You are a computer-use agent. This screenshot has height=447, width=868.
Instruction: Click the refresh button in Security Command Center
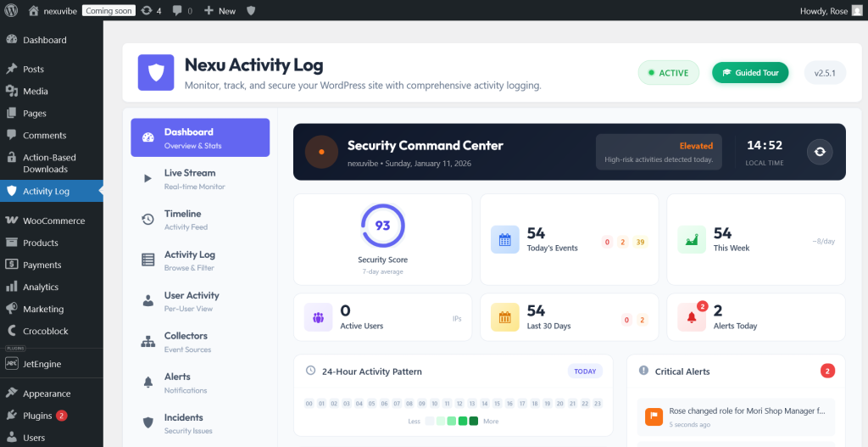coord(820,152)
